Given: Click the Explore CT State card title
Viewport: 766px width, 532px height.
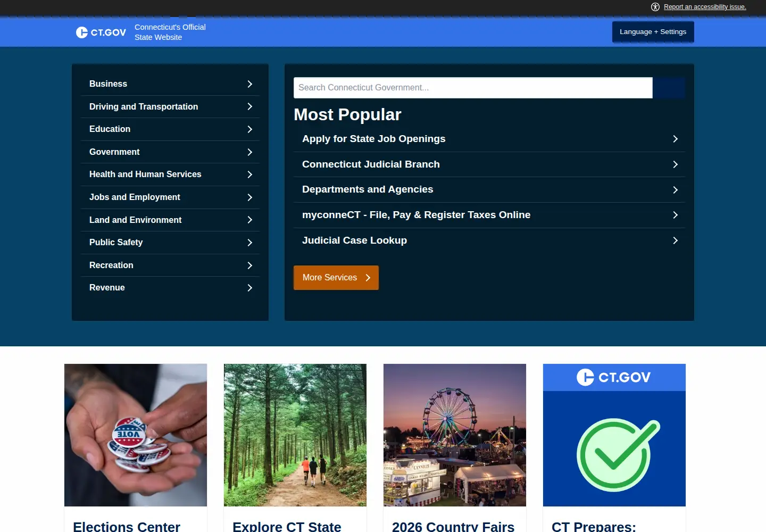Looking at the screenshot, I should (x=287, y=526).
